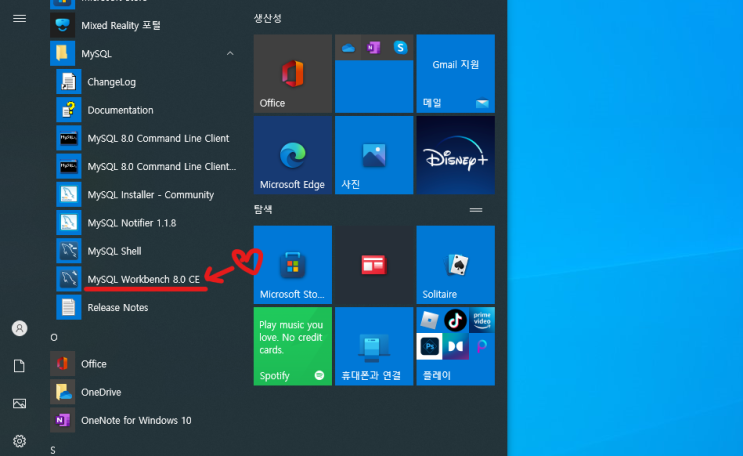Launch the Solitaire tile
The height and width of the screenshot is (456, 743).
point(455,265)
